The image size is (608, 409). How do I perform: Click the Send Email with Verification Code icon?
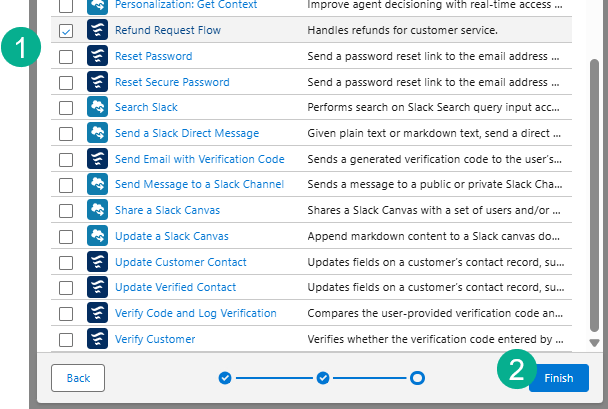click(x=97, y=159)
